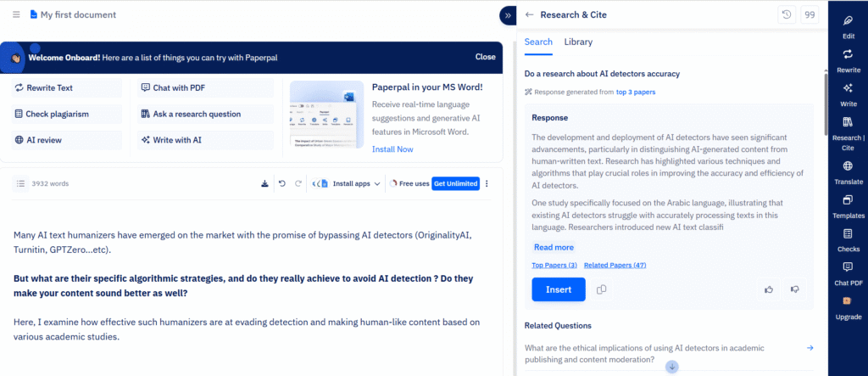Expand response with Read more
This screenshot has height=376, width=868.
pos(553,247)
